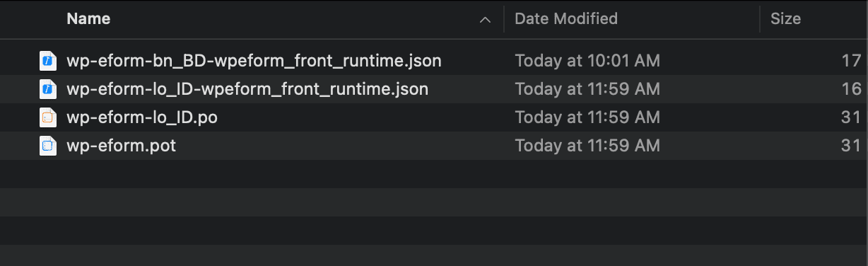Click the wp-eform-lo_ID runtime JSON file icon
The image size is (868, 266).
(x=47, y=89)
